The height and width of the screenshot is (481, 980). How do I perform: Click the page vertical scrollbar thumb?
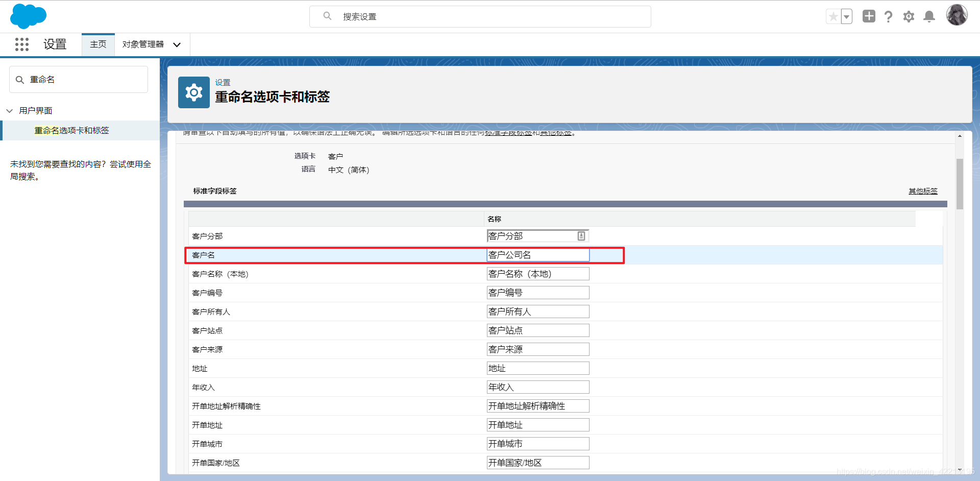point(960,184)
